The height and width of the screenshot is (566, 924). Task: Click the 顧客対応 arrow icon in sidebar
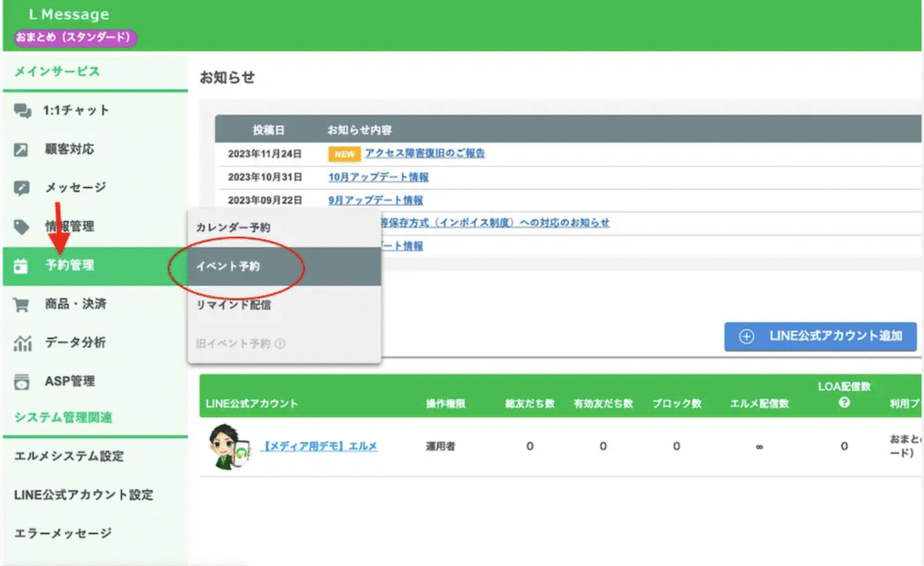click(23, 149)
